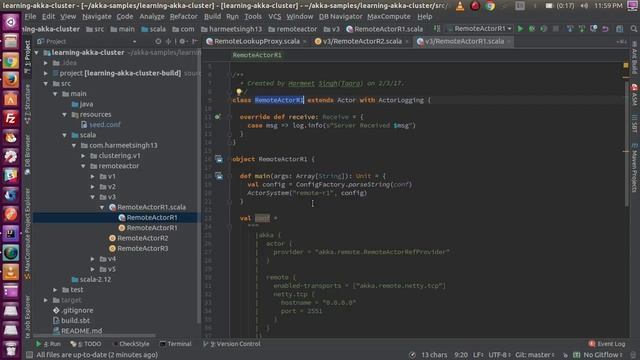This screenshot has width=640, height=360.
Task: Click the make project build icon
Action: (437, 29)
